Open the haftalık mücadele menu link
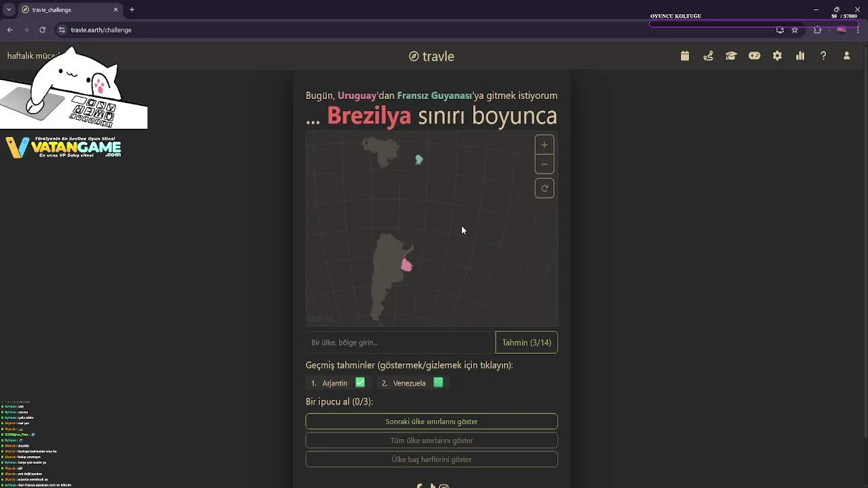 pos(33,56)
